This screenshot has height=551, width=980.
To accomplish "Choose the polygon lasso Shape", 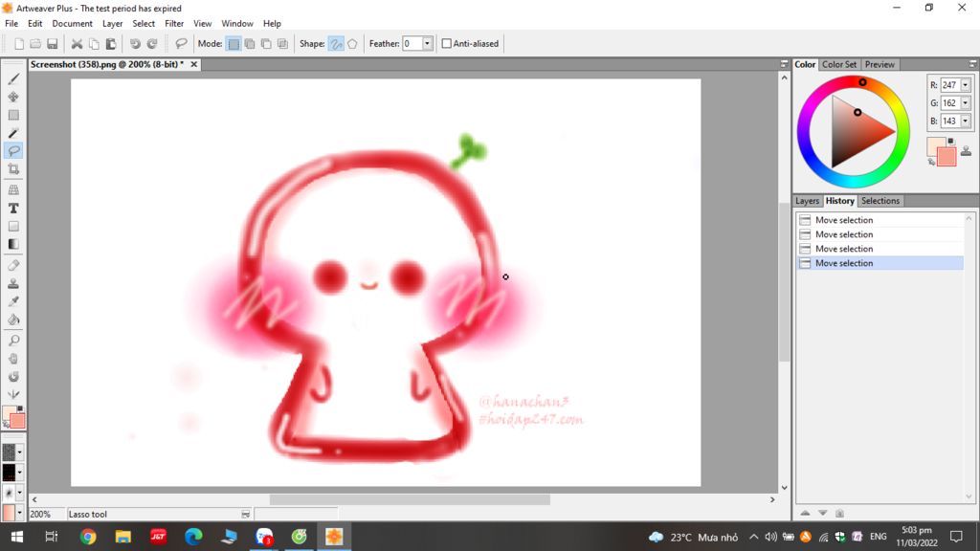I will pos(352,44).
